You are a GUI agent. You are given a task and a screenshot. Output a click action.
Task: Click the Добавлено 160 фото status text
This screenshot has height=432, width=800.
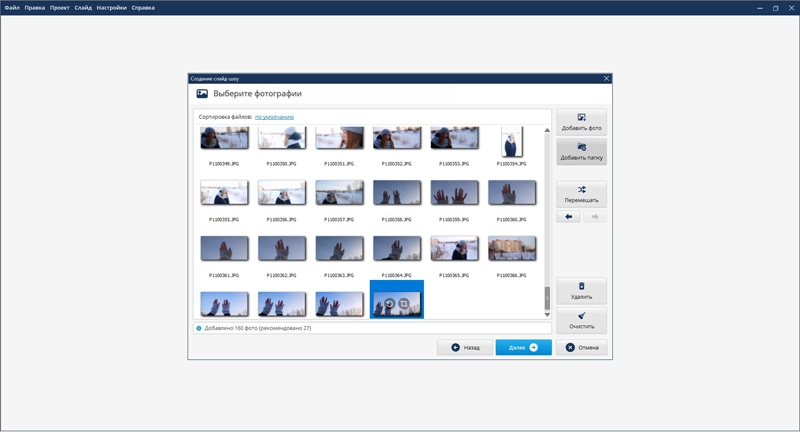(x=258, y=328)
